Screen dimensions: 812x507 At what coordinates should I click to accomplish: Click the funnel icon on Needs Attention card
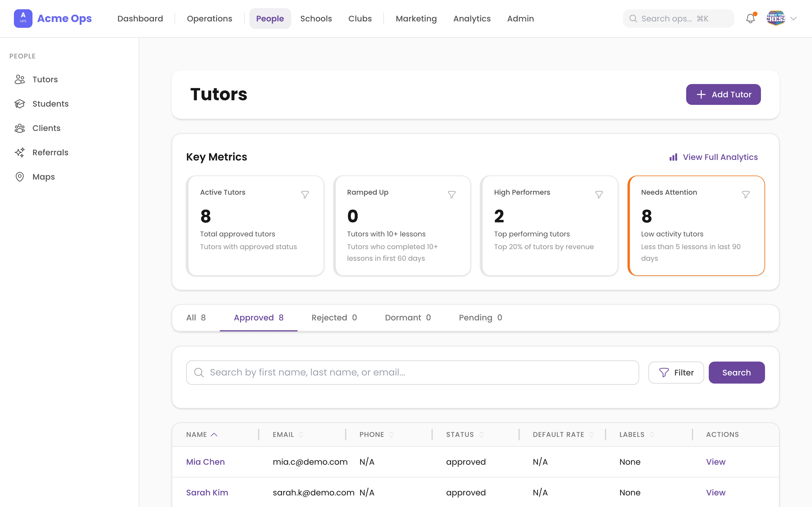pyautogui.click(x=746, y=194)
